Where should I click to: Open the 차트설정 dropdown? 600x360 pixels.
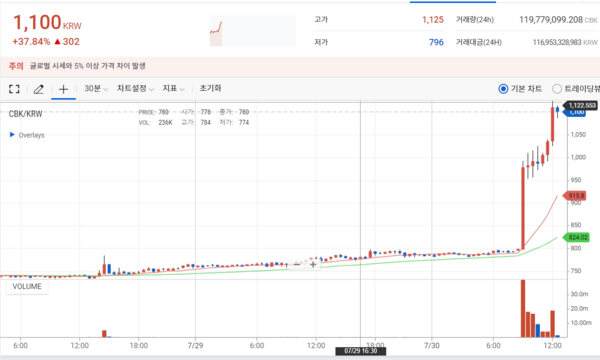135,88
